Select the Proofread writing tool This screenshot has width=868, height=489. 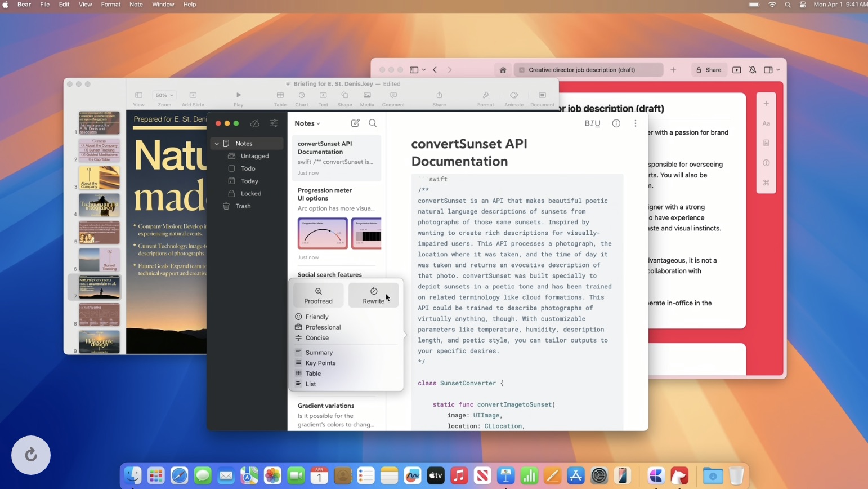[x=318, y=295]
